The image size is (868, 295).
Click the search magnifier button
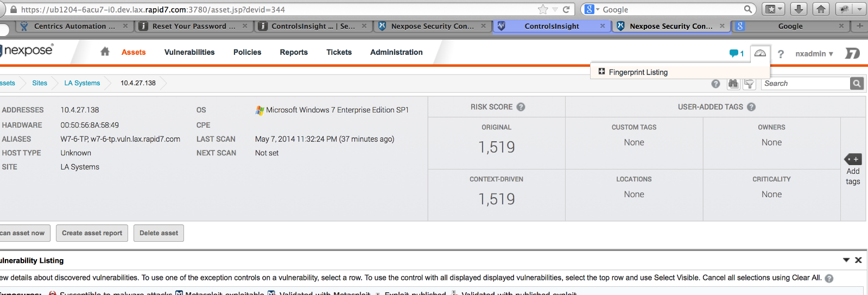coord(857,84)
